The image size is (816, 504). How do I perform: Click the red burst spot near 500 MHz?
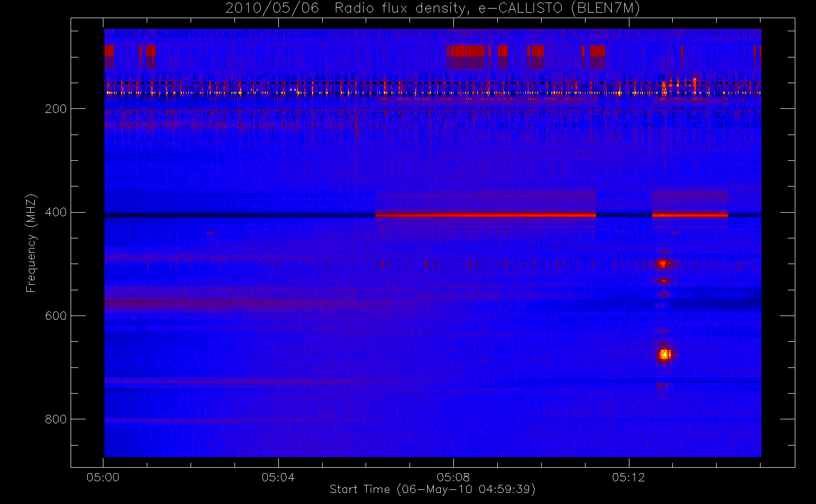663,264
